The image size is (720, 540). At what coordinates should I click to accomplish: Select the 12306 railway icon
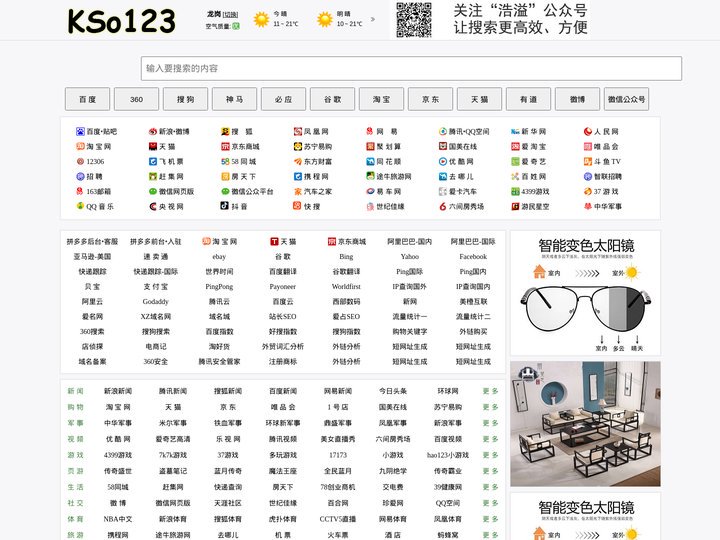pyautogui.click(x=80, y=162)
